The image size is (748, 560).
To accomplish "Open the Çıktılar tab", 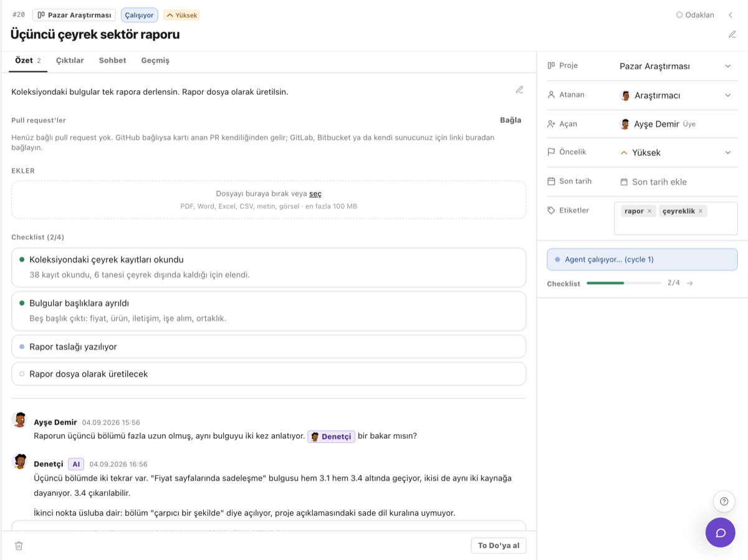I will click(x=70, y=60).
